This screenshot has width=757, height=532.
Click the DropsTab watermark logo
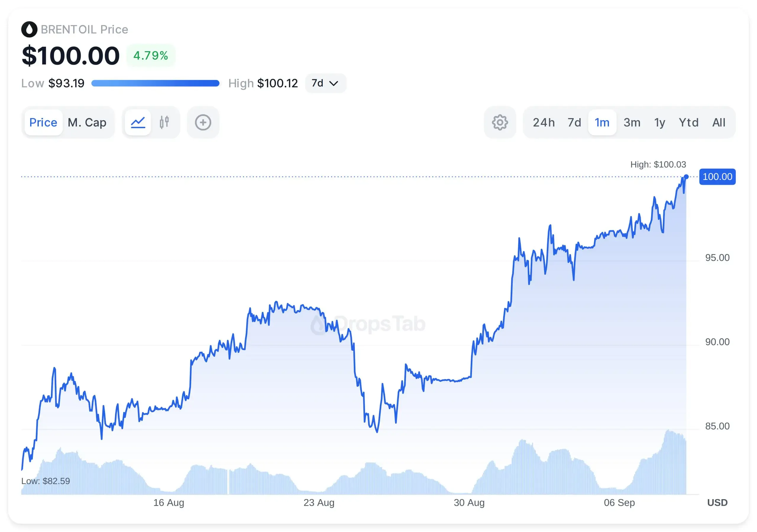click(x=368, y=324)
